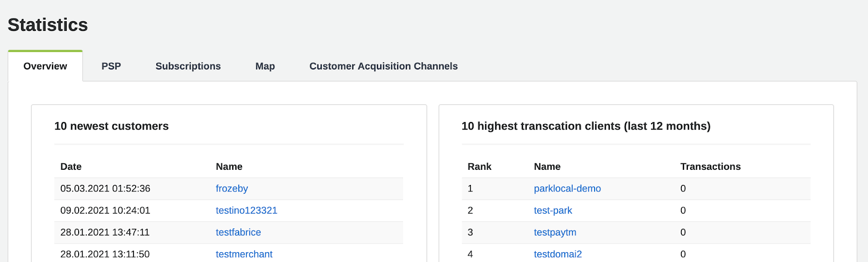The width and height of the screenshot is (868, 262).
Task: Follow the testmerchant link
Action: pyautogui.click(x=244, y=254)
